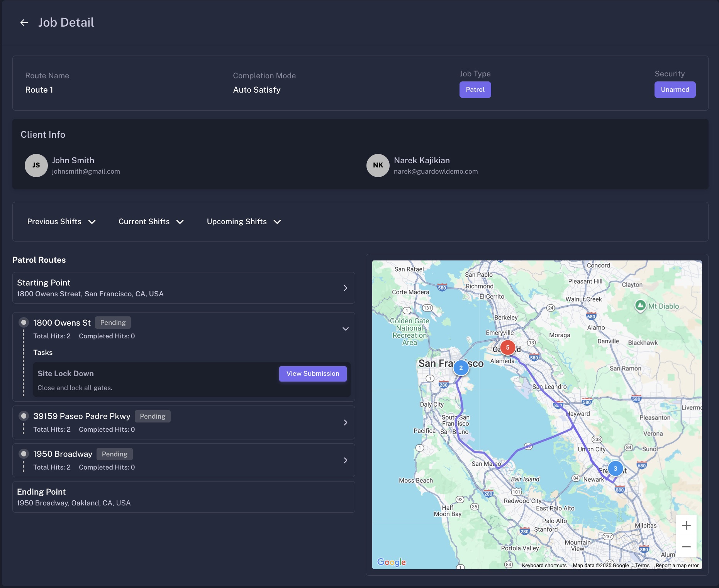The width and height of the screenshot is (719, 588).
Task: Zoom in on the map
Action: pyautogui.click(x=686, y=525)
